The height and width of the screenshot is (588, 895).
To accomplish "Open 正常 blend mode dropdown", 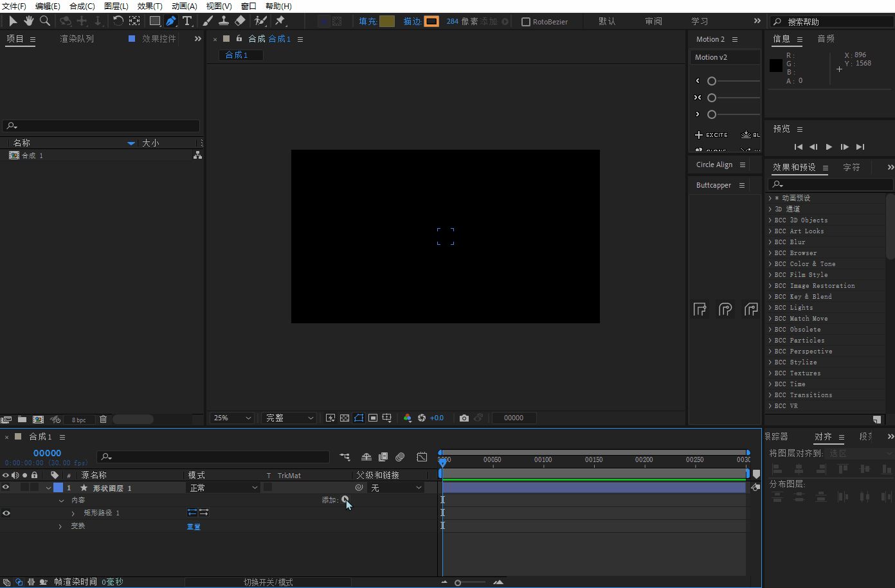I will 223,488.
